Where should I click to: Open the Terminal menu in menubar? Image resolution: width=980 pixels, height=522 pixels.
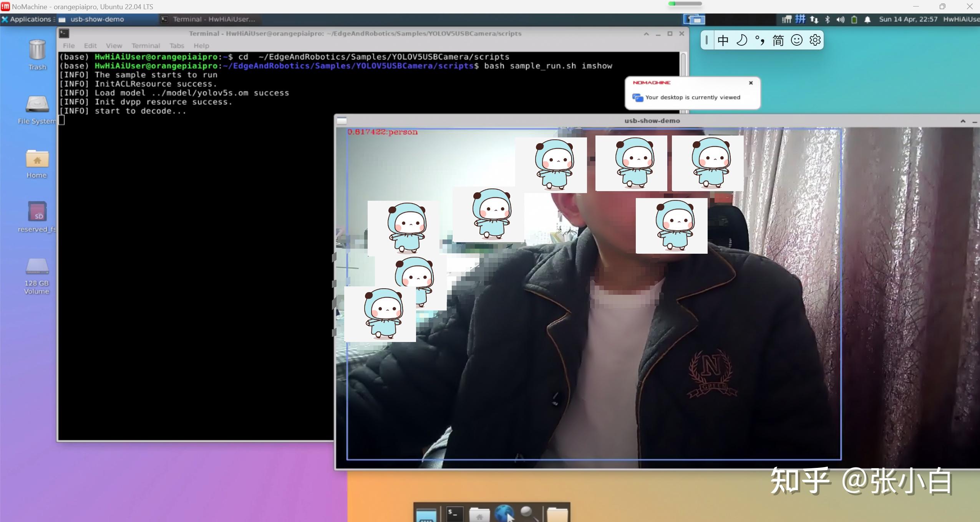tap(146, 46)
